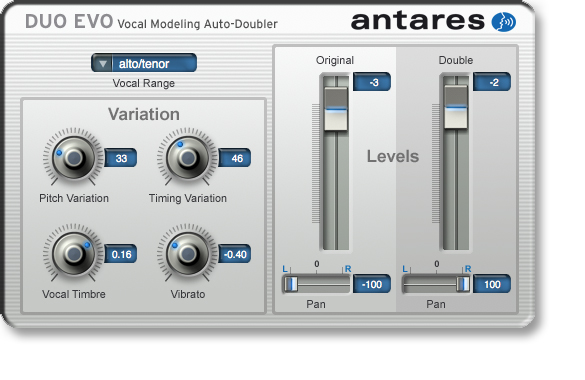Click the Vibrato label
The height and width of the screenshot is (380, 585).
point(188,294)
